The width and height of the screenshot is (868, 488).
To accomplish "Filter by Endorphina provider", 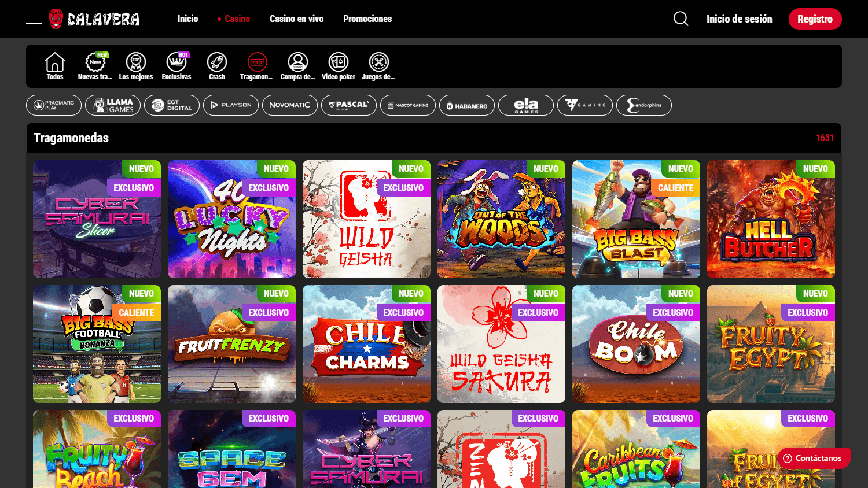I will point(644,105).
